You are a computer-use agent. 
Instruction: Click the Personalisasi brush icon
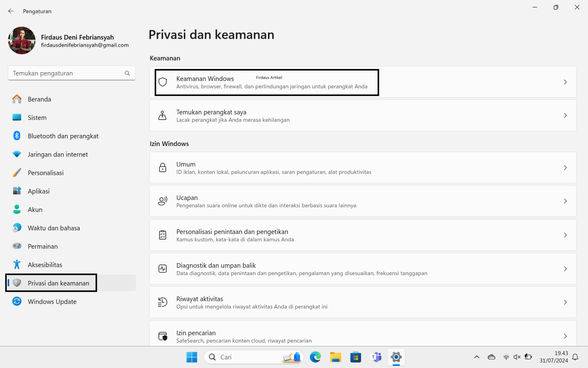point(17,172)
